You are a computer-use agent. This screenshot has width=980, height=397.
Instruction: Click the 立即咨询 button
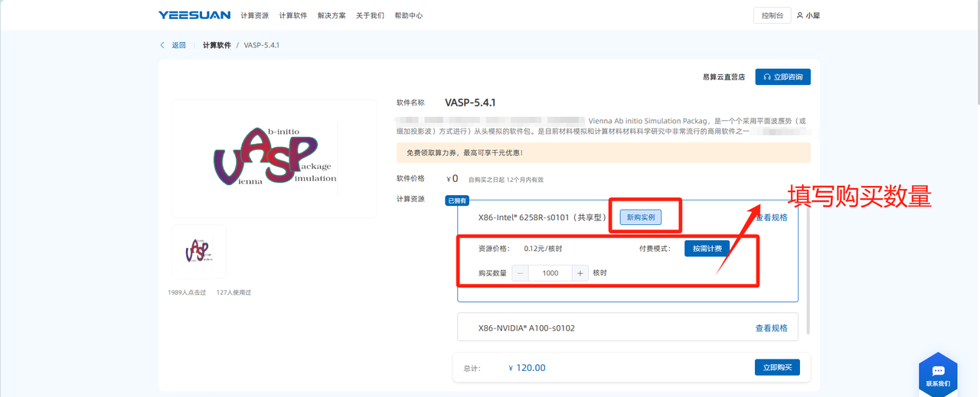(x=782, y=77)
